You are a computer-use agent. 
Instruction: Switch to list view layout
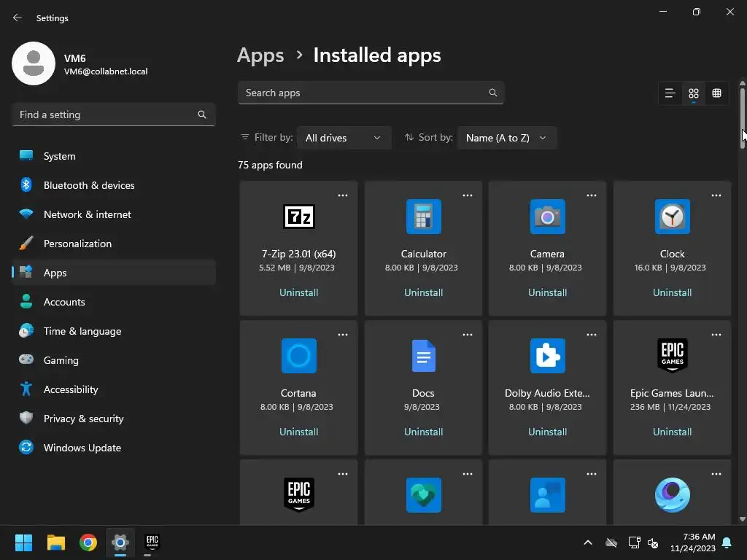tap(670, 93)
